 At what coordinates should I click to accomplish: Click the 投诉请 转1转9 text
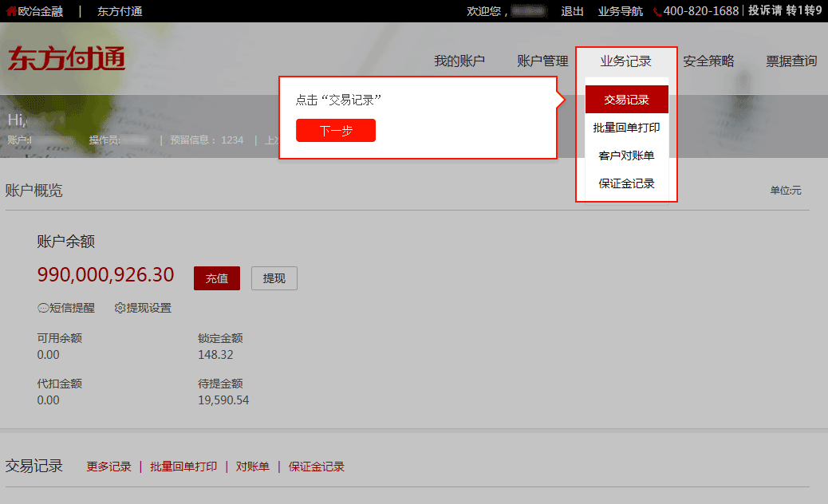coord(785,11)
